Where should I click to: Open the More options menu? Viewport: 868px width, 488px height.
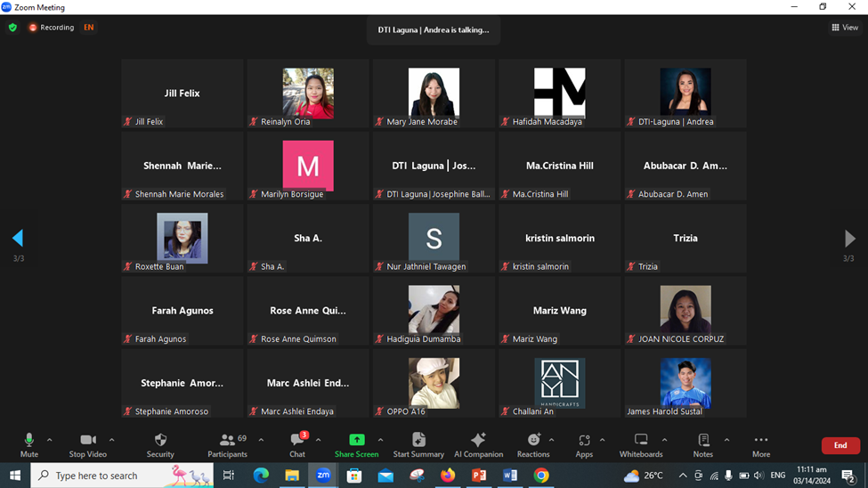click(x=760, y=443)
